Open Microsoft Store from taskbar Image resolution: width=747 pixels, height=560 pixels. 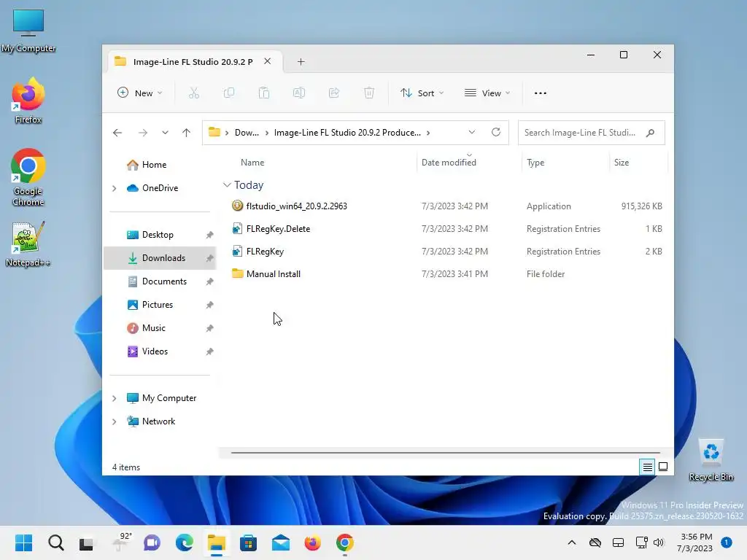248,542
